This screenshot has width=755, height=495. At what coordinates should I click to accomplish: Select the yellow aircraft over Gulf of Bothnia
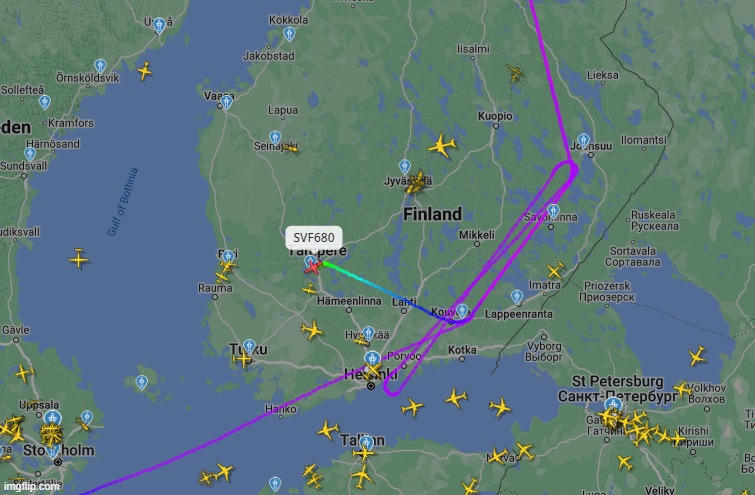pos(78,259)
